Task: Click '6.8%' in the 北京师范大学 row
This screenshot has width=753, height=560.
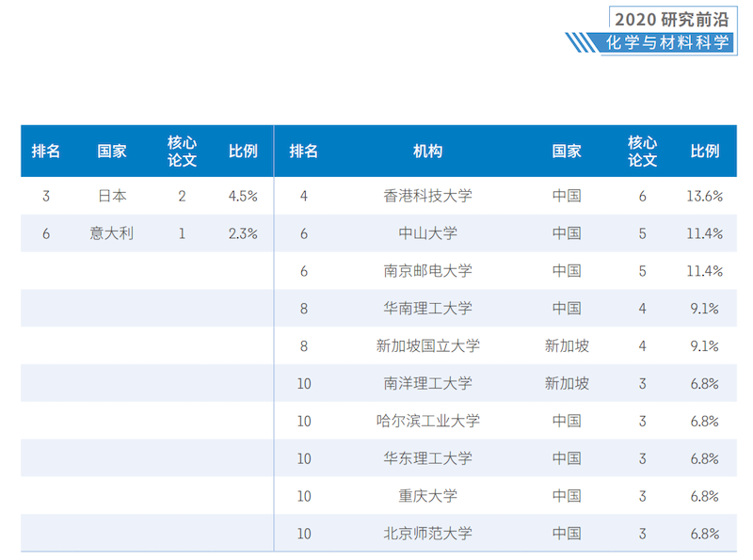Action: (704, 533)
